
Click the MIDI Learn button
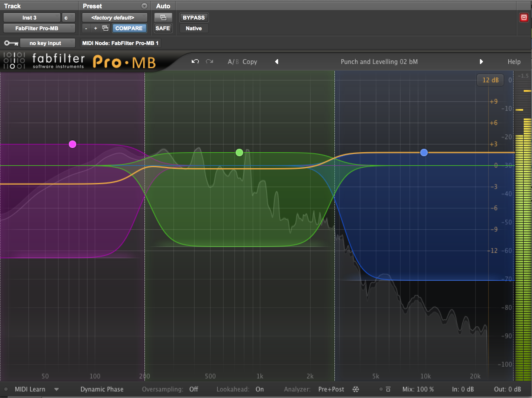30,389
